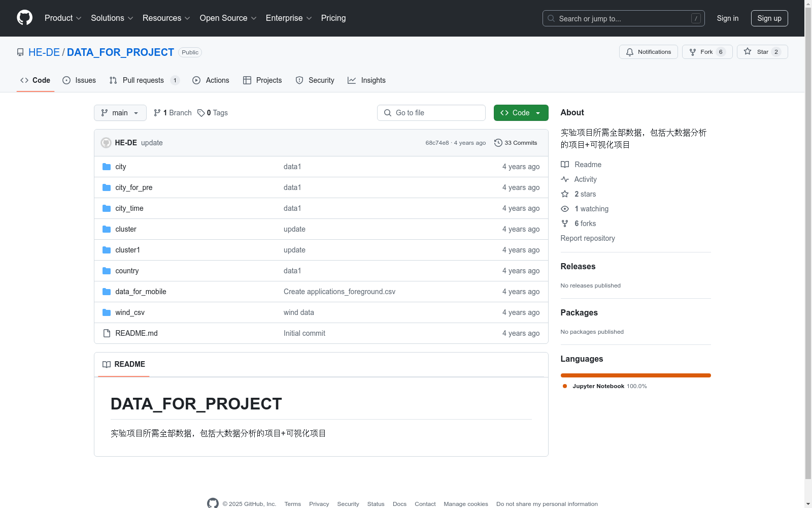Image resolution: width=812 pixels, height=508 pixels.
Task: Click the Go to file search field
Action: tap(431, 113)
